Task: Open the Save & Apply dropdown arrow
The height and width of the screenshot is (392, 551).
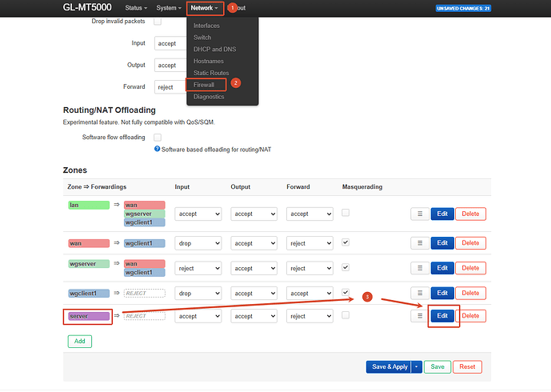Action: click(x=417, y=366)
